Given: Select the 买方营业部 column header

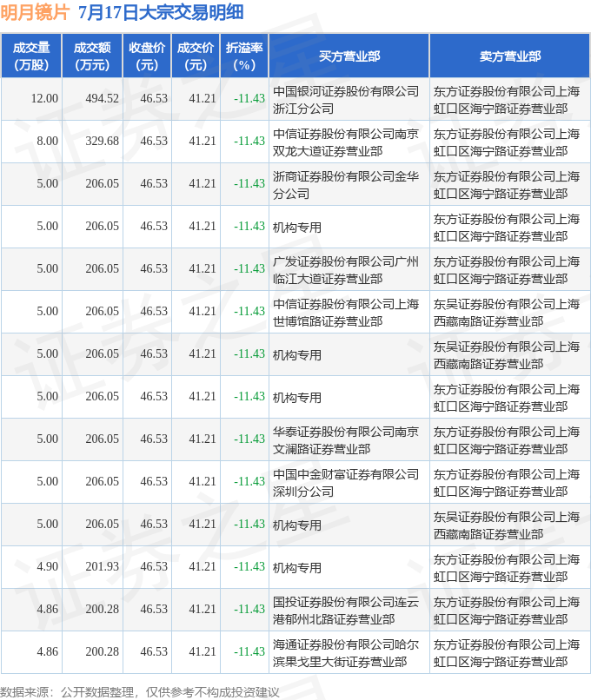Looking at the screenshot, I should click(x=349, y=56).
